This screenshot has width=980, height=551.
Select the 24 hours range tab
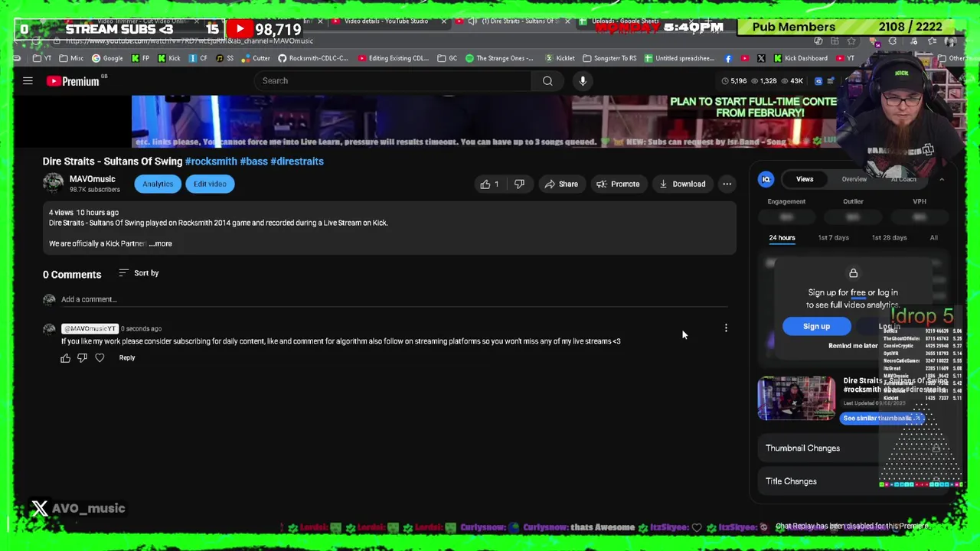coord(782,238)
